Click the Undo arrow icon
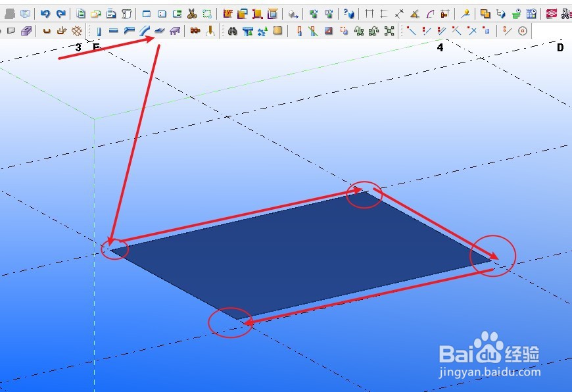572x392 pixels. click(x=45, y=14)
